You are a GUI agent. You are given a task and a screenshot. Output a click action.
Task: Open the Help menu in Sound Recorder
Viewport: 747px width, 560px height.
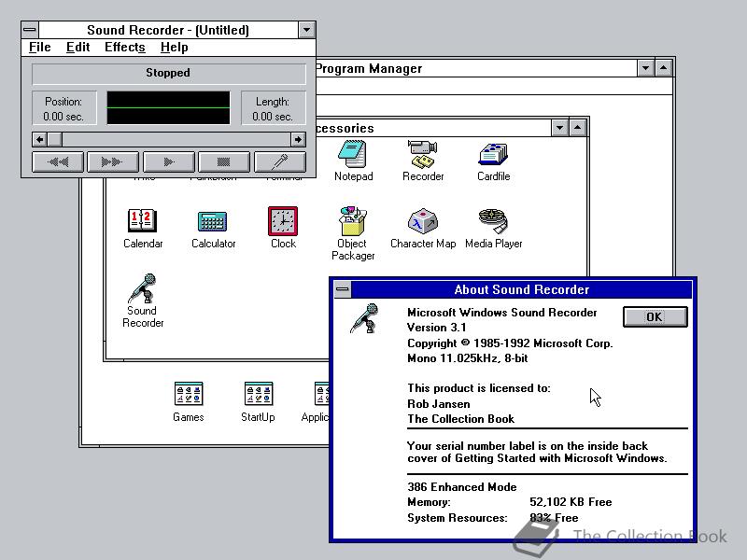click(x=174, y=48)
